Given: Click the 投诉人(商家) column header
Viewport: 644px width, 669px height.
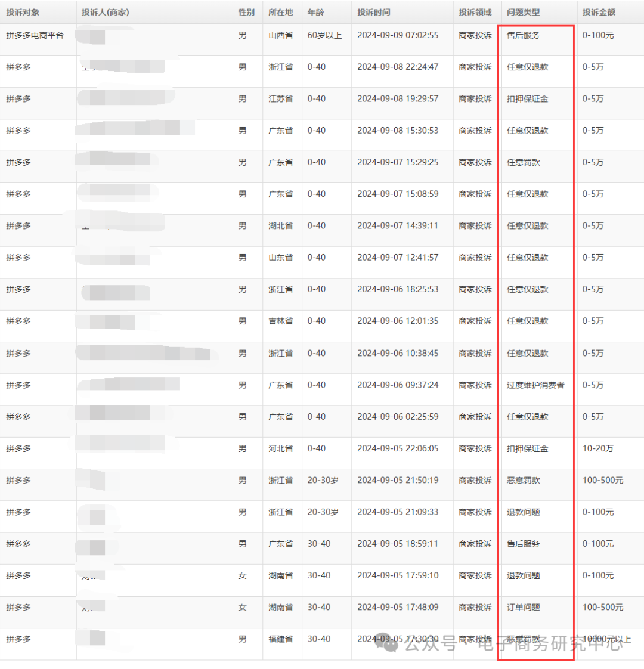Looking at the screenshot, I should pyautogui.click(x=106, y=13).
